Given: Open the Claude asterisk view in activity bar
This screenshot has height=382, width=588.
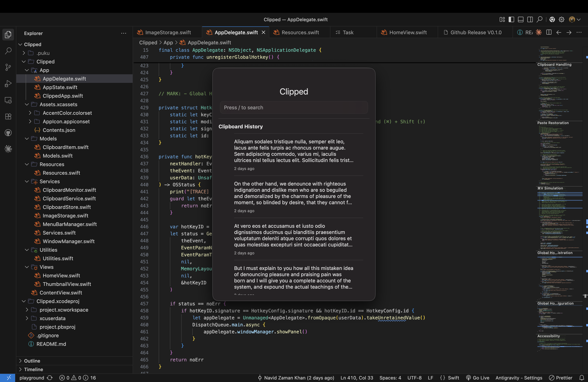Looking at the screenshot, I should [8, 149].
